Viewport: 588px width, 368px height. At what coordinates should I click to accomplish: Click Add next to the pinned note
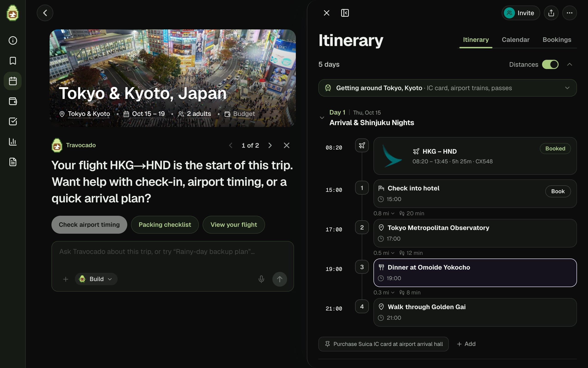click(x=466, y=344)
